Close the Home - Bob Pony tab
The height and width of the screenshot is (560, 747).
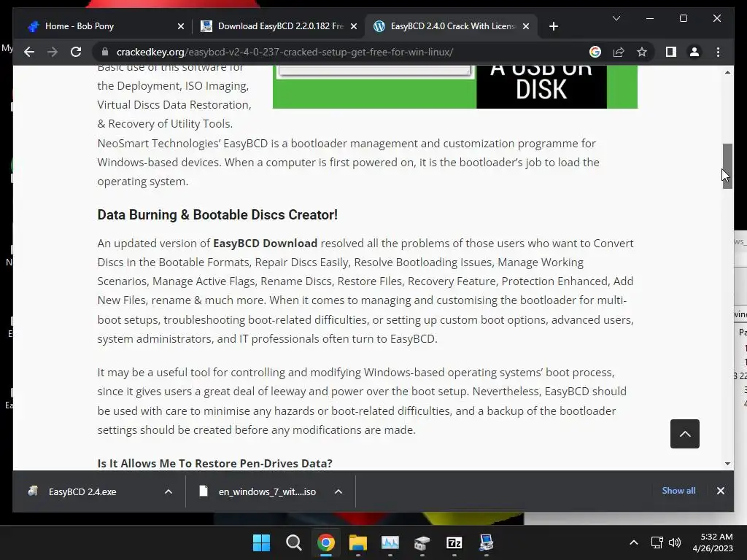(x=181, y=26)
